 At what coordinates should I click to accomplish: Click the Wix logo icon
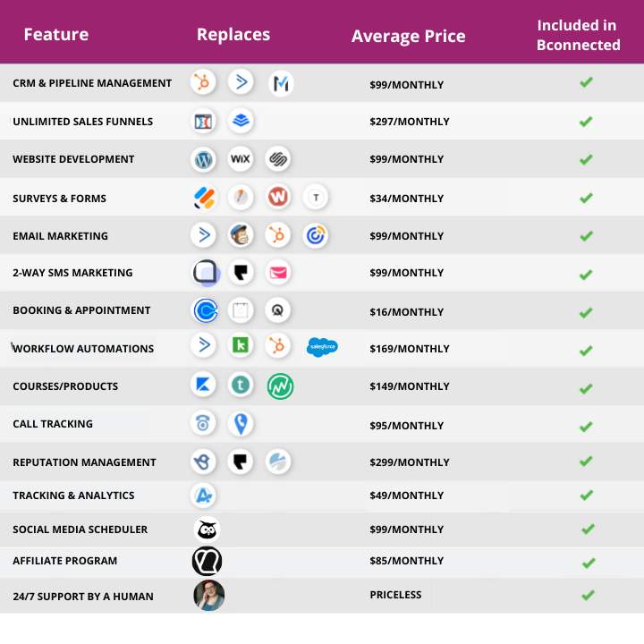(x=241, y=160)
